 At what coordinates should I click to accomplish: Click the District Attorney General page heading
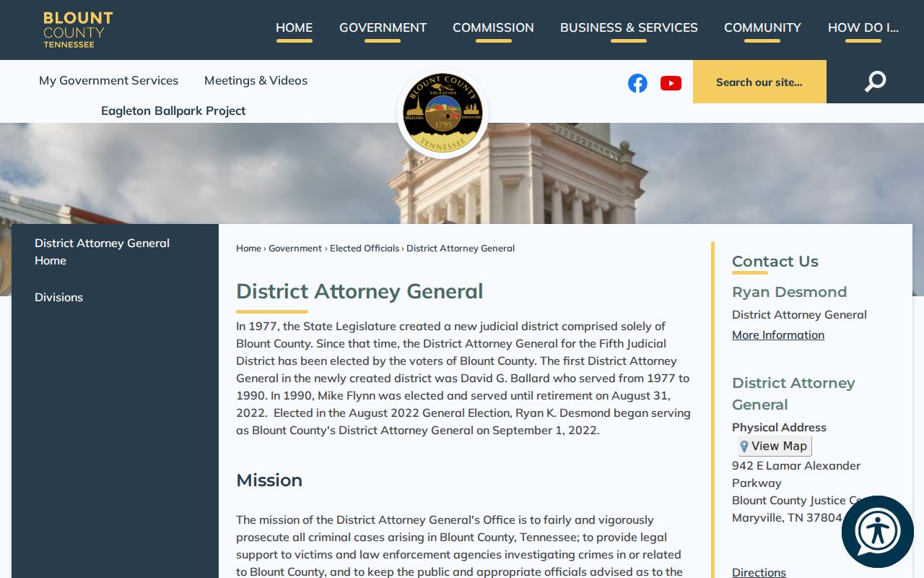(x=359, y=291)
